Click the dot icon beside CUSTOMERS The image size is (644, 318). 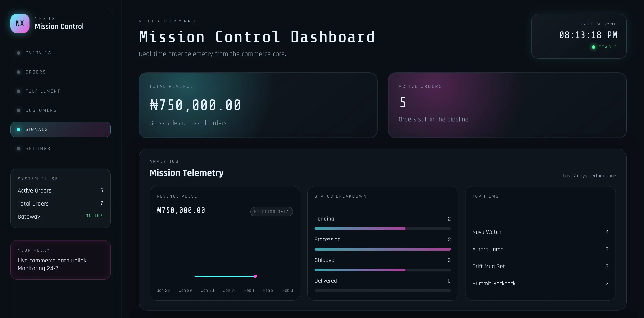pyautogui.click(x=19, y=110)
